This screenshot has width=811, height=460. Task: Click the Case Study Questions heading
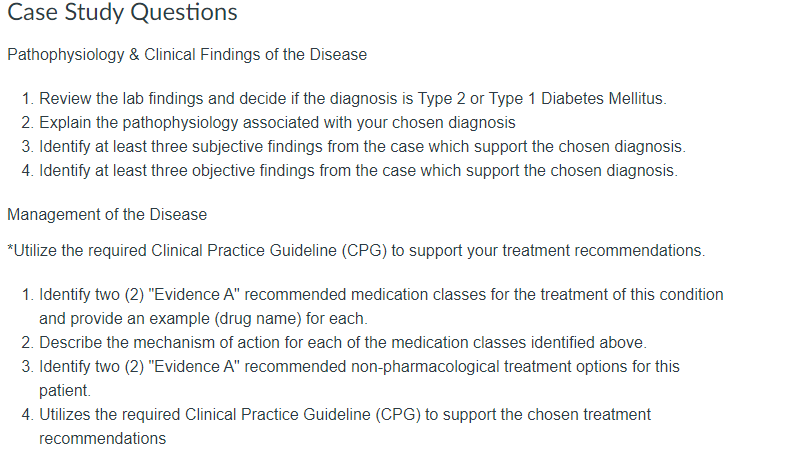[x=122, y=12]
